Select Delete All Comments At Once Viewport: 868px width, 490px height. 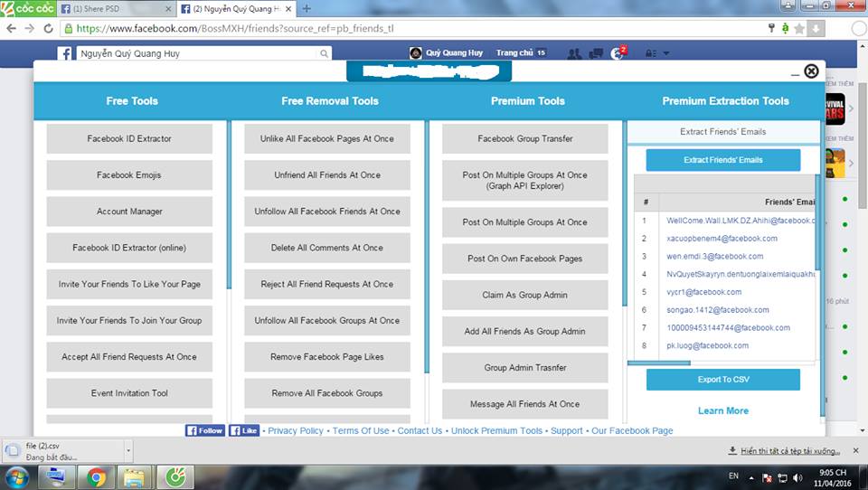327,248
